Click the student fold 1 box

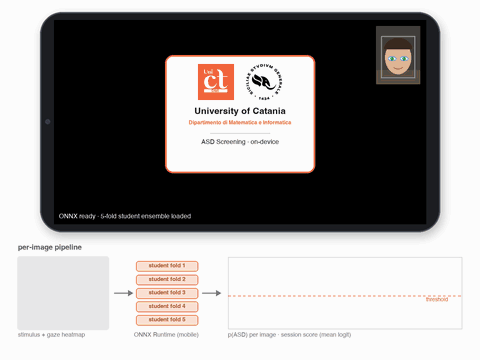tap(167, 266)
